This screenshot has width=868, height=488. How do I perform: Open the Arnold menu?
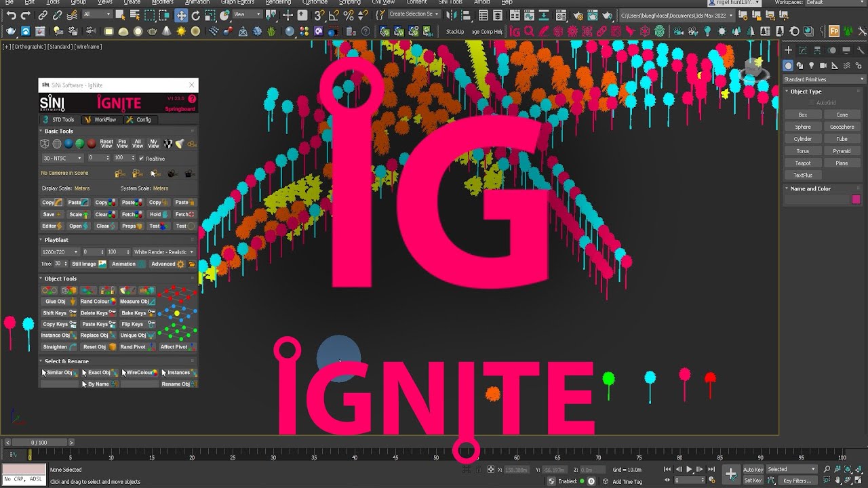[481, 2]
